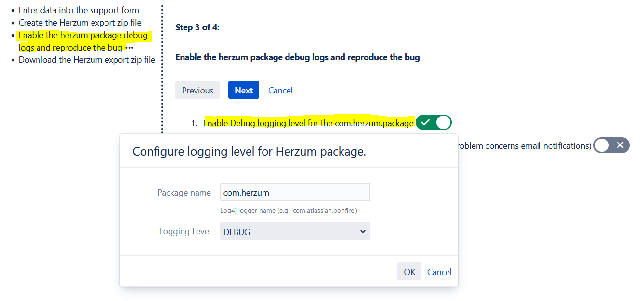Click the 'Logging Level' field label
Image resolution: width=644 pixels, height=301 pixels.
pyautogui.click(x=185, y=231)
